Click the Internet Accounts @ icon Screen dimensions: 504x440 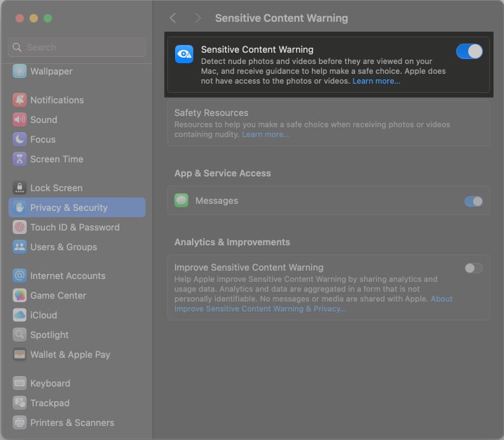pyautogui.click(x=20, y=276)
